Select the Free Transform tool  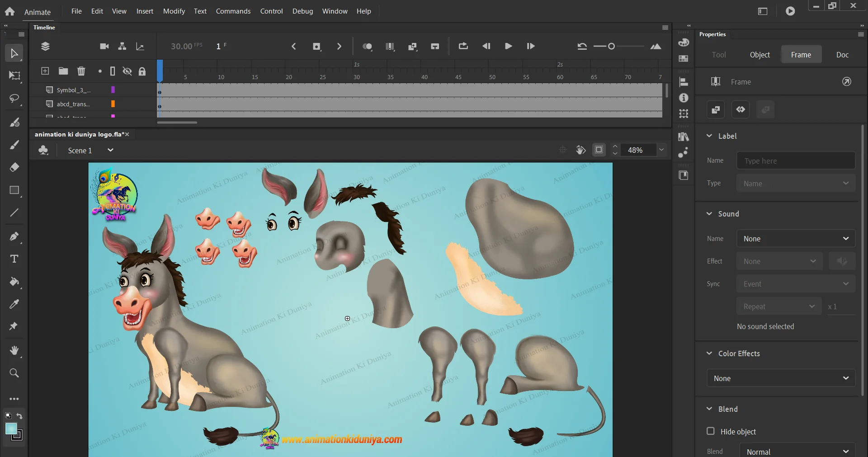tap(14, 75)
